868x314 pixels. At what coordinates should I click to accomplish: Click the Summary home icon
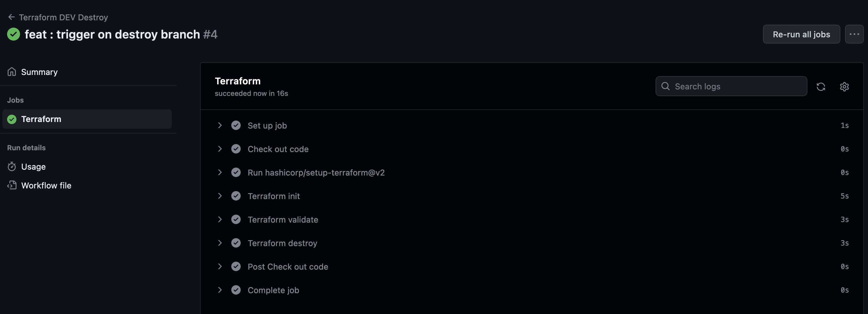(x=12, y=72)
